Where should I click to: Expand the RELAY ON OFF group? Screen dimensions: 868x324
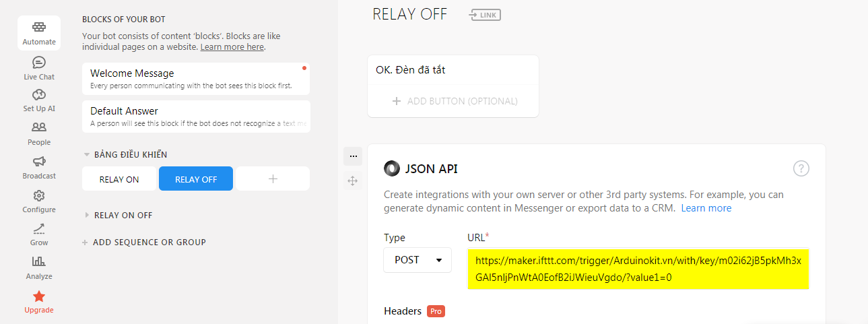87,215
